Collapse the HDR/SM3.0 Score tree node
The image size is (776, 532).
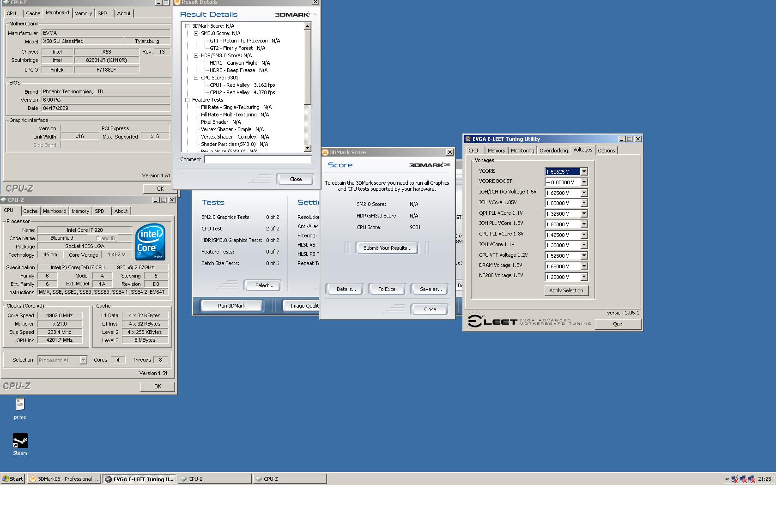click(196, 55)
